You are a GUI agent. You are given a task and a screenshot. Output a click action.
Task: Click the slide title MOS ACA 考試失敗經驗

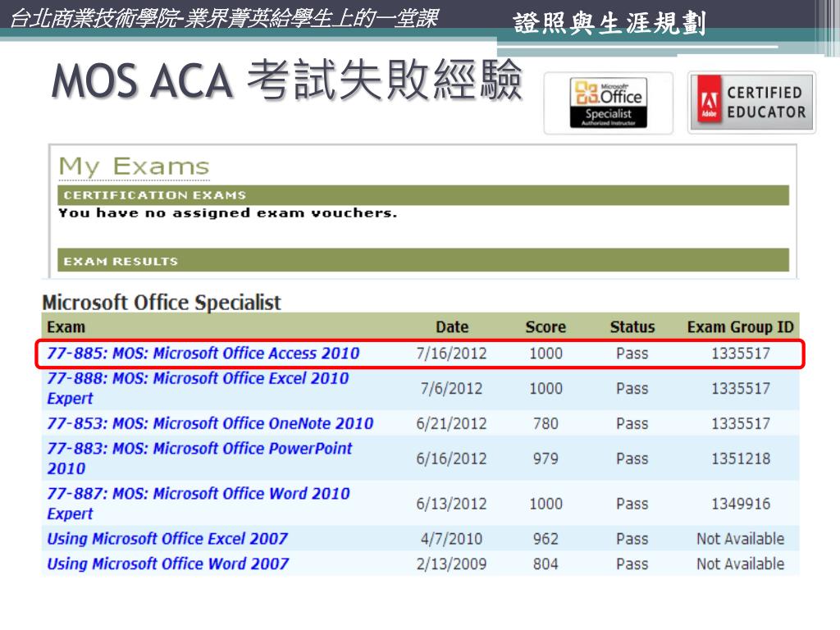click(286, 80)
